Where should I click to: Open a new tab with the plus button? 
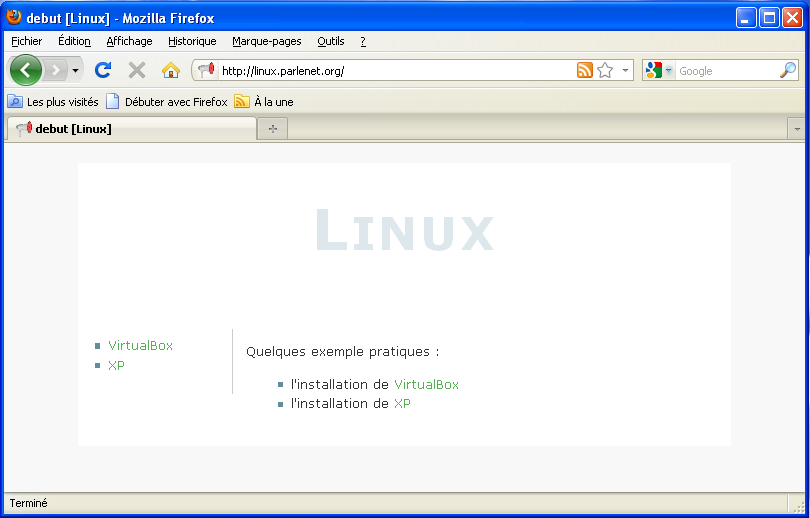coord(272,129)
